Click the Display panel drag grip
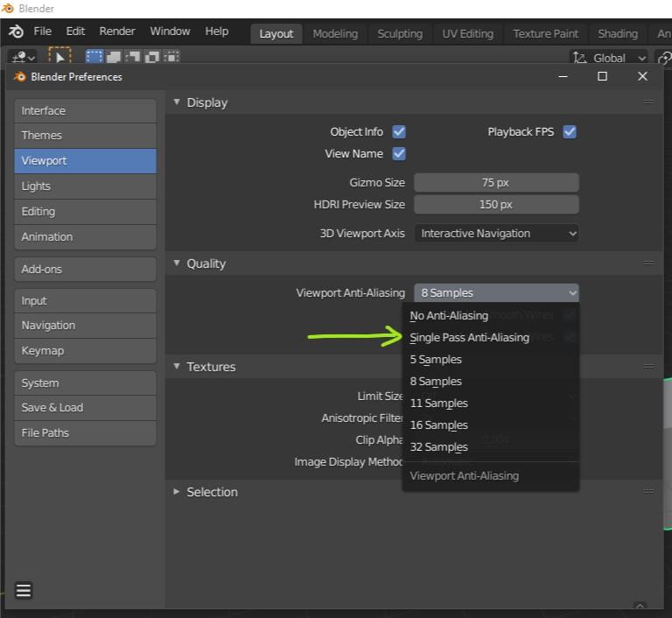 [x=649, y=102]
